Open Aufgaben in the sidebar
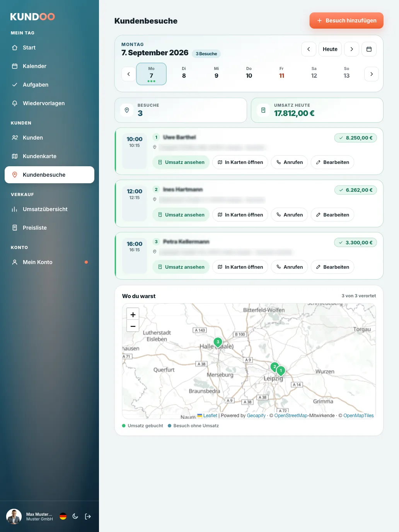399x532 pixels. click(49, 85)
